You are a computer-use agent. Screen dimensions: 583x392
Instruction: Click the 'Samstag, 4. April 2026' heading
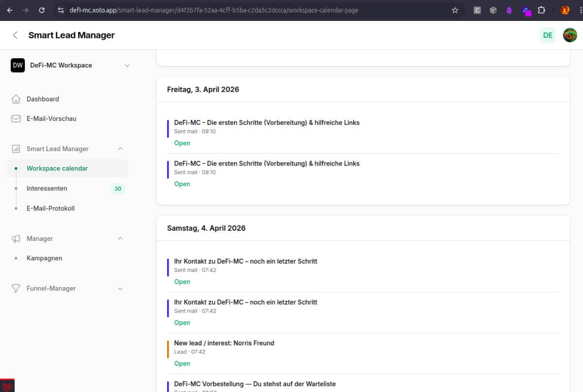click(x=206, y=228)
